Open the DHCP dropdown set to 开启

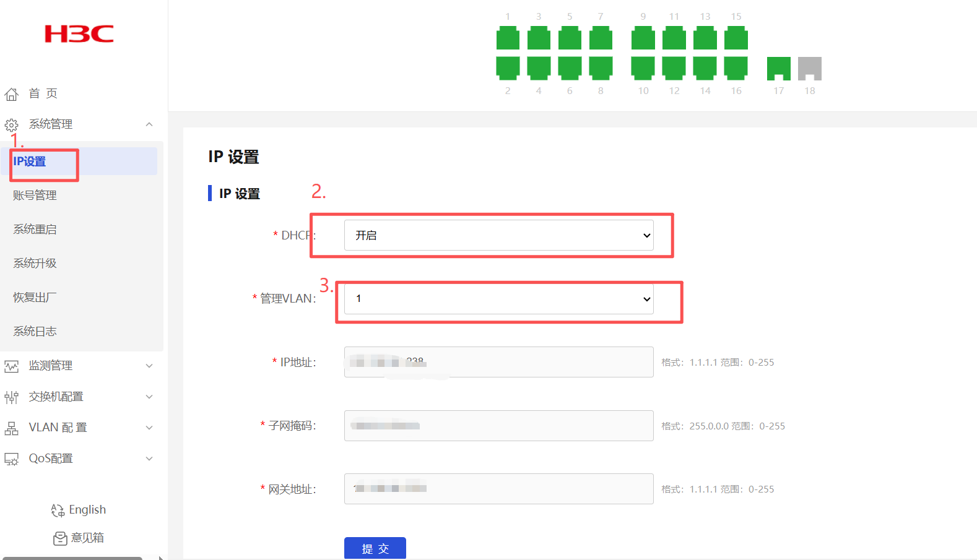(x=498, y=235)
